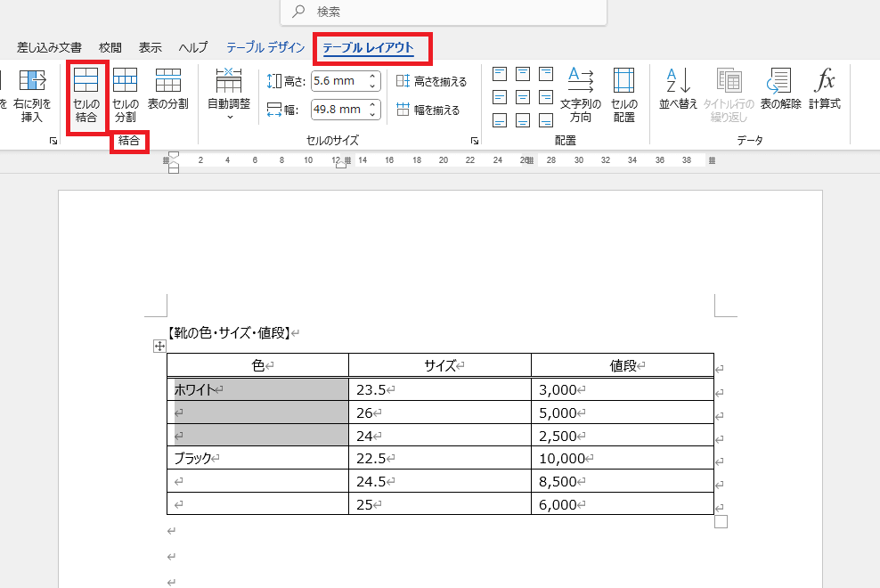Screen dimensions: 880x588
Task: Select the top-left cell alignment option
Action: [500, 72]
